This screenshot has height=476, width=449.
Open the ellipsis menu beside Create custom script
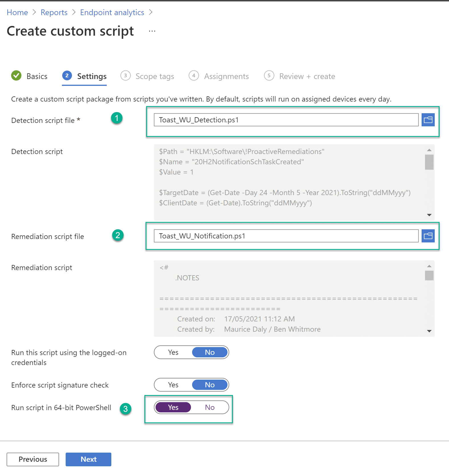(x=152, y=31)
